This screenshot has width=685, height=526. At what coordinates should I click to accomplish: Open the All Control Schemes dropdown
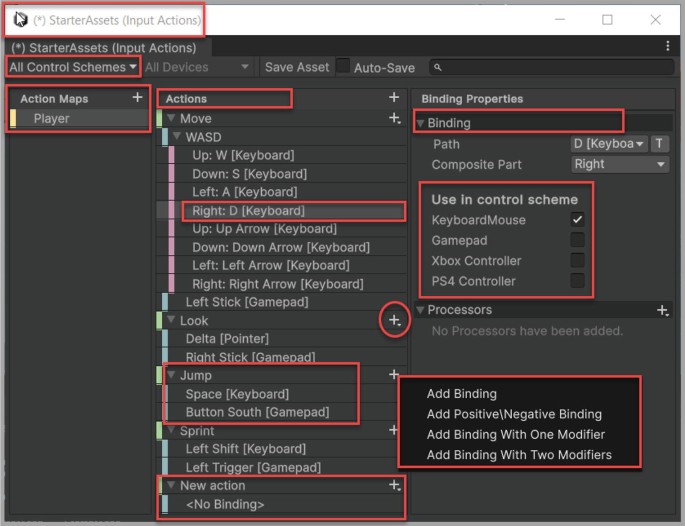tap(72, 67)
